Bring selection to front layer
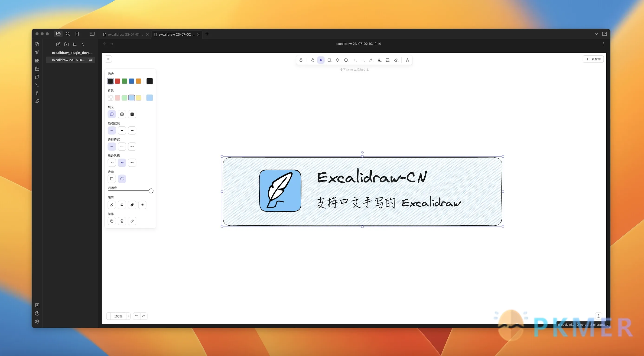The height and width of the screenshot is (356, 644). click(142, 205)
